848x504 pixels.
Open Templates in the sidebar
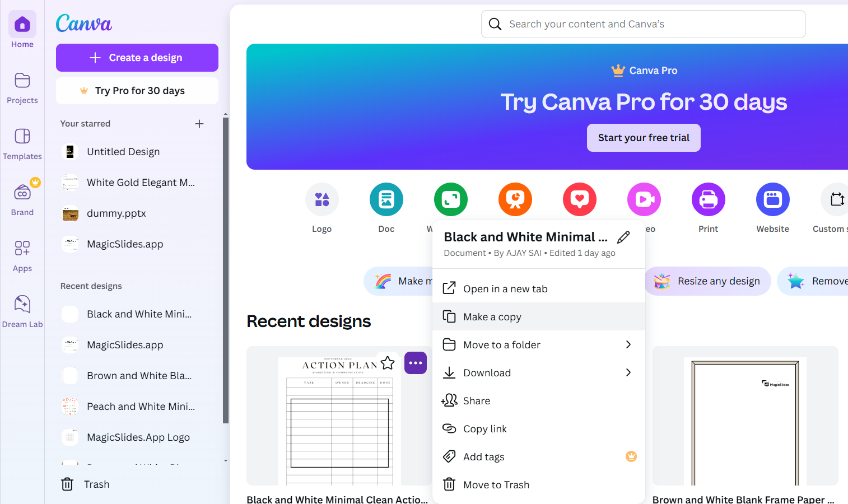(22, 144)
